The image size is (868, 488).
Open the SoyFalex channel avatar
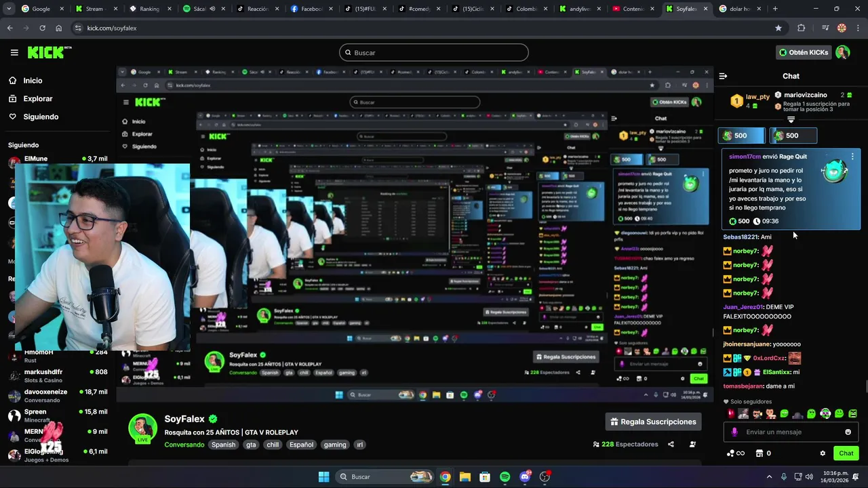click(x=143, y=428)
